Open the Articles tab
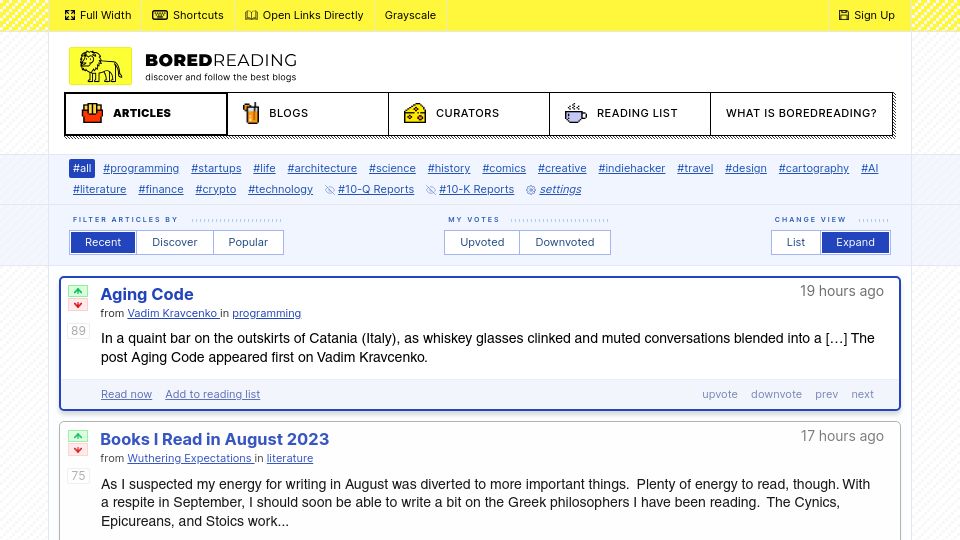Viewport: 960px width, 540px height. (x=146, y=114)
